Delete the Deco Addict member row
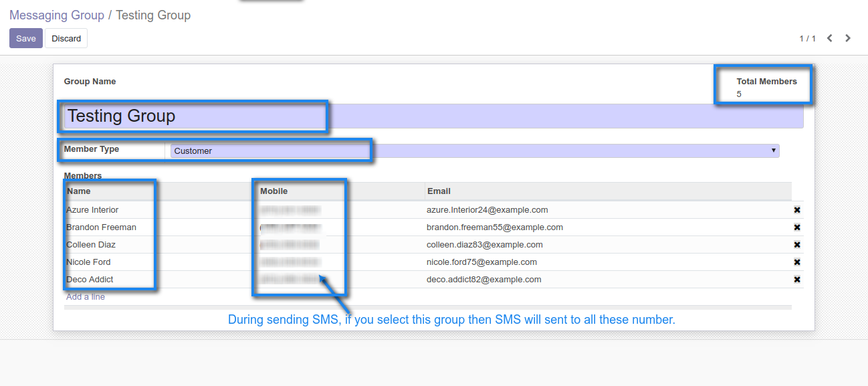The height and width of the screenshot is (386, 868). click(x=797, y=280)
